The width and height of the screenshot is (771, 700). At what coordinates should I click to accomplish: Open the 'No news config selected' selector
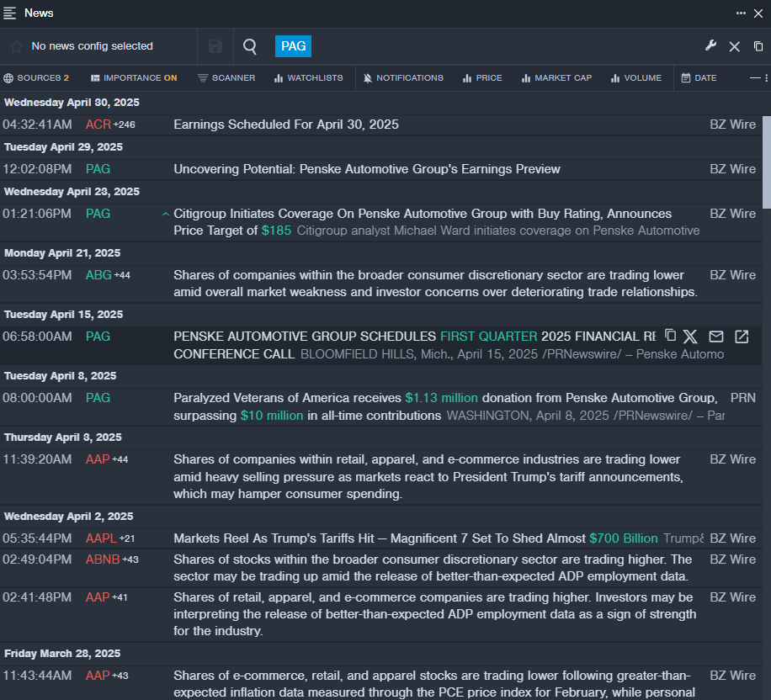[x=92, y=46]
